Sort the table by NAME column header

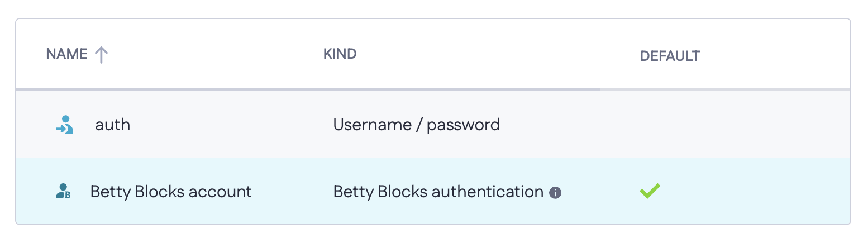[67, 54]
